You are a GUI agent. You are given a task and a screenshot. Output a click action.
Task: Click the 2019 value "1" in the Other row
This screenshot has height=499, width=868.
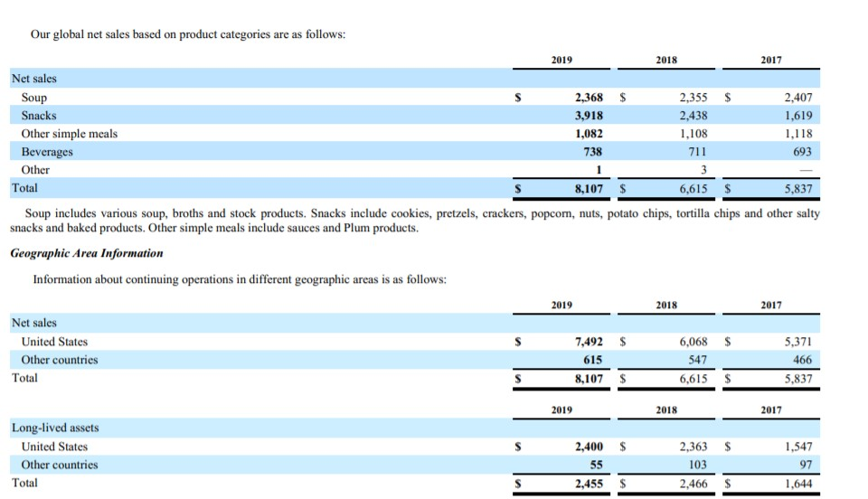point(599,170)
